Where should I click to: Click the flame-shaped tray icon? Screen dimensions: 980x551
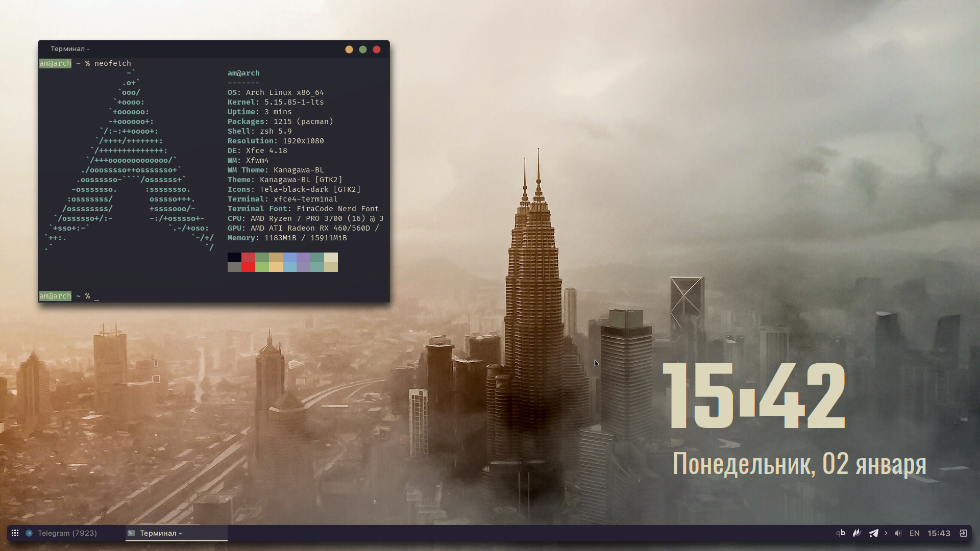pos(857,533)
